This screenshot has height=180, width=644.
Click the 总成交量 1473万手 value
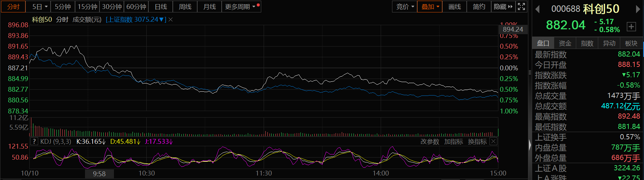(x=623, y=96)
